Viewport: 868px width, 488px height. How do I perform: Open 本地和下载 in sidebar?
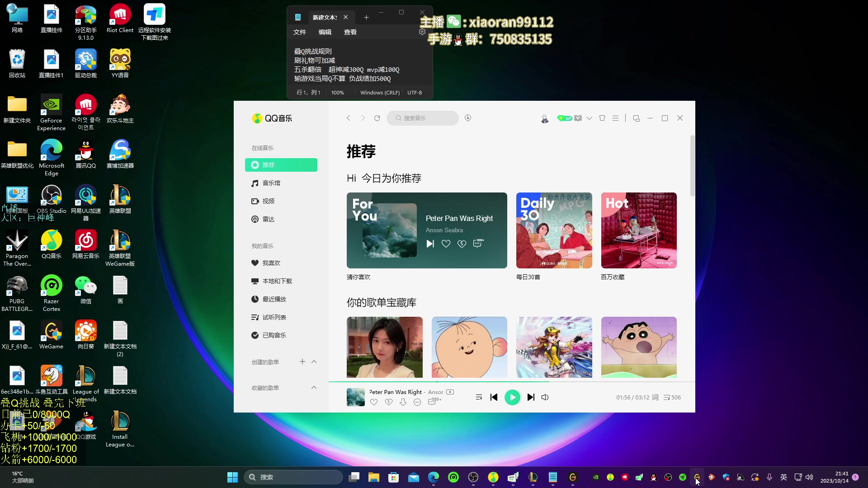[281, 281]
